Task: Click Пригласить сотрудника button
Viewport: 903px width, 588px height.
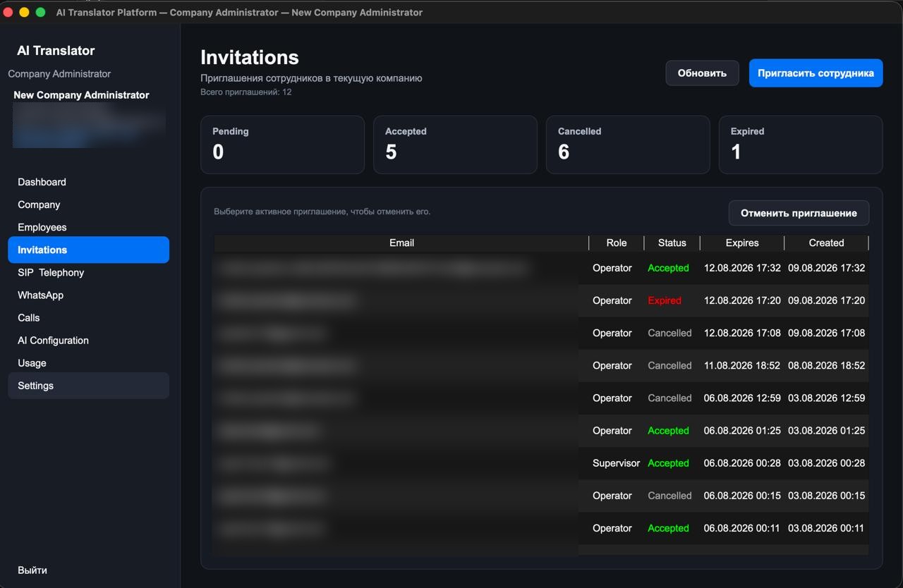Action: tap(816, 73)
